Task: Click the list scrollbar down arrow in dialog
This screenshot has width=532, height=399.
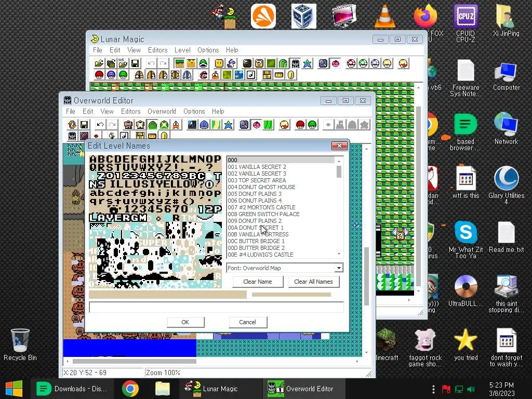Action: 339,254
